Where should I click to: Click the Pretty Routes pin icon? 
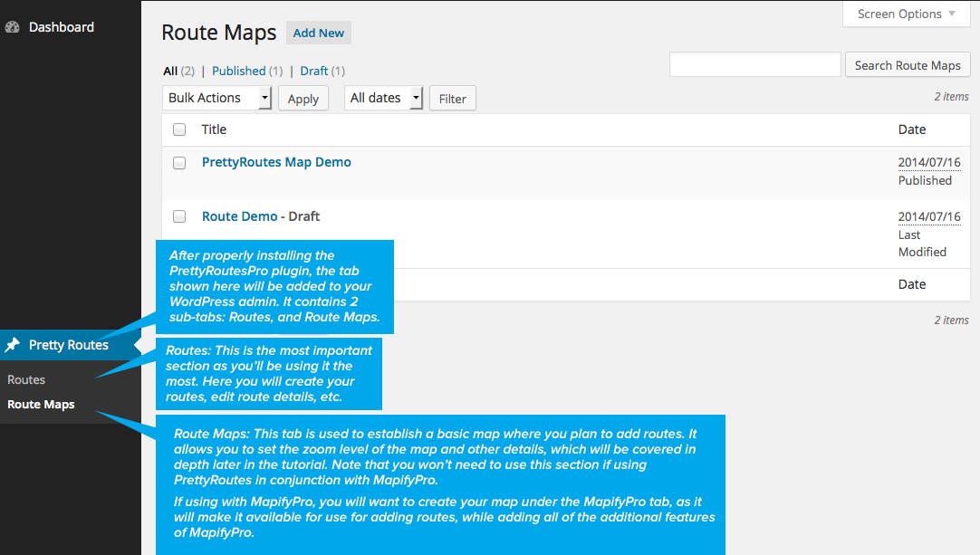point(13,345)
